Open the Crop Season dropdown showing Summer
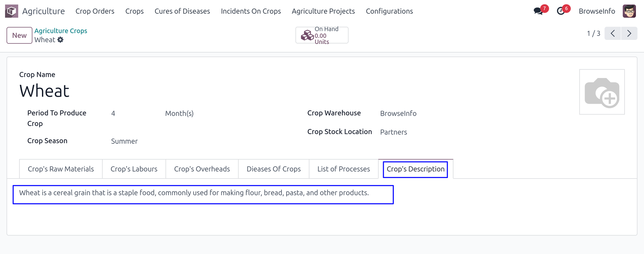 (124, 141)
